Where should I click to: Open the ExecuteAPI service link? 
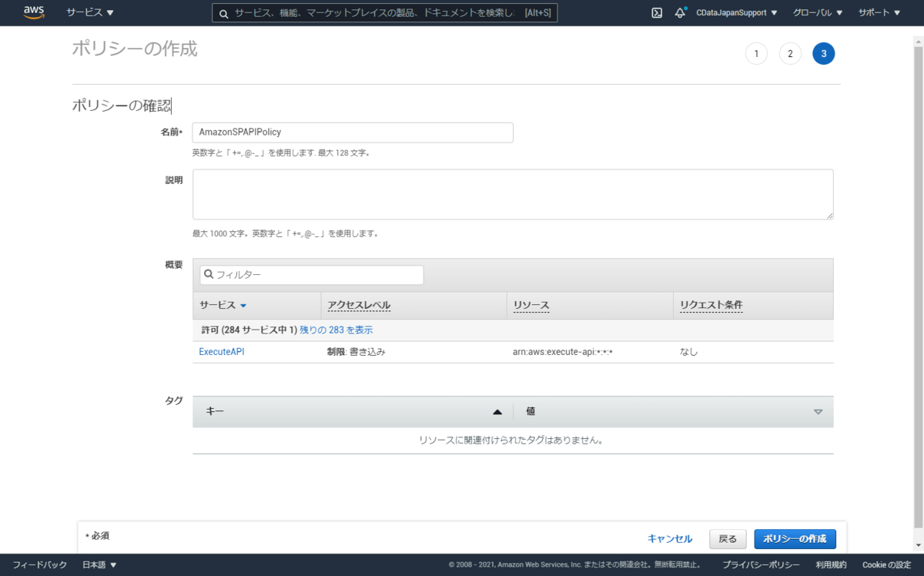point(222,352)
